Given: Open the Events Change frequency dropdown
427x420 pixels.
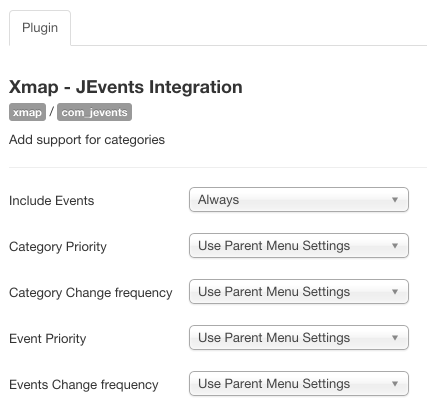Looking at the screenshot, I should click(299, 384).
